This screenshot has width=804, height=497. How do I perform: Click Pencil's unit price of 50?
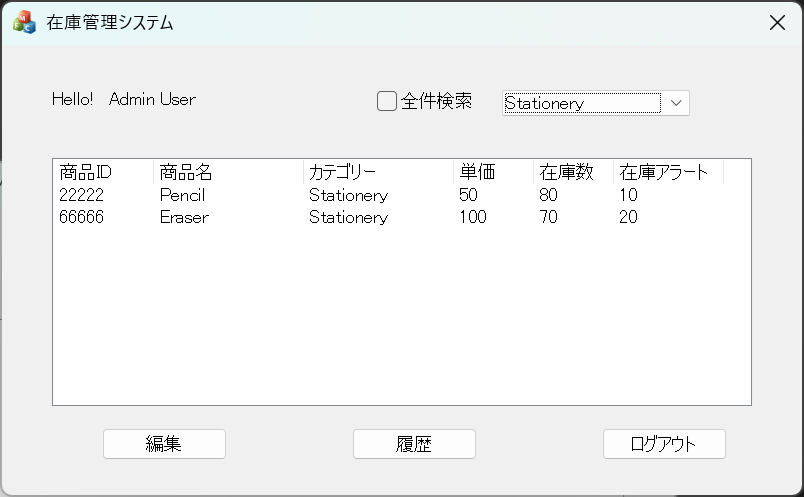pos(468,195)
